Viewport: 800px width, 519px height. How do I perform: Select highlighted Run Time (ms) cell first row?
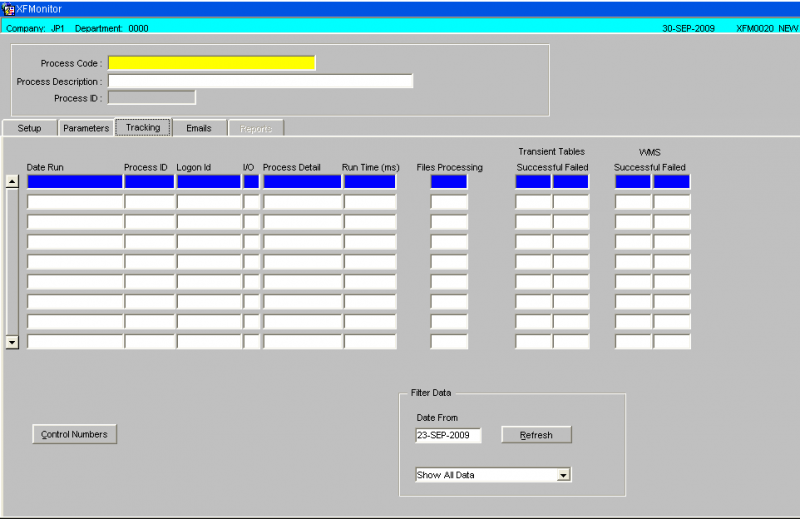(x=370, y=182)
